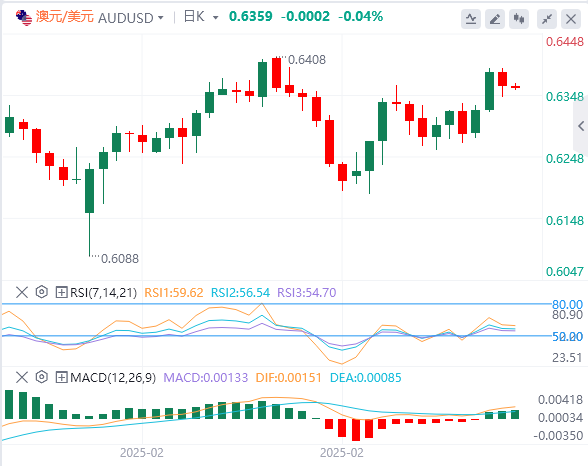Select the drawing pencil tool
588x466 pixels.
pyautogui.click(x=495, y=18)
